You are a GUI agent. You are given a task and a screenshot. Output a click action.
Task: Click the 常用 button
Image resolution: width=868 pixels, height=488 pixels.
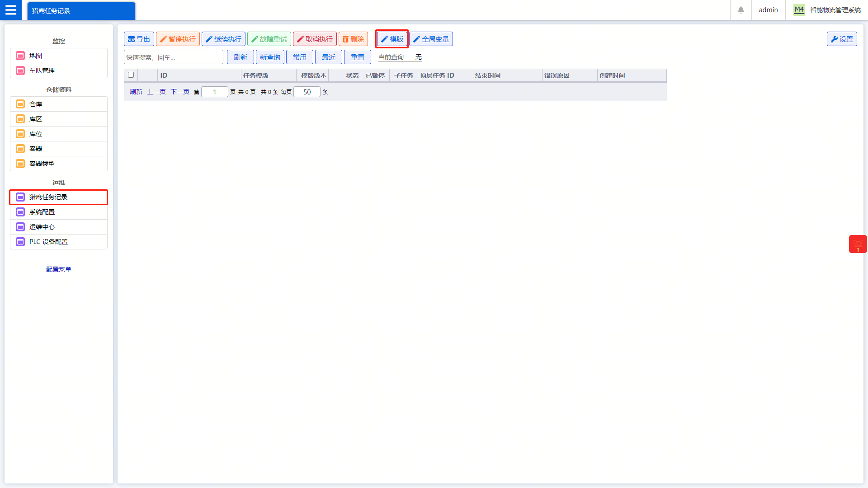point(300,57)
